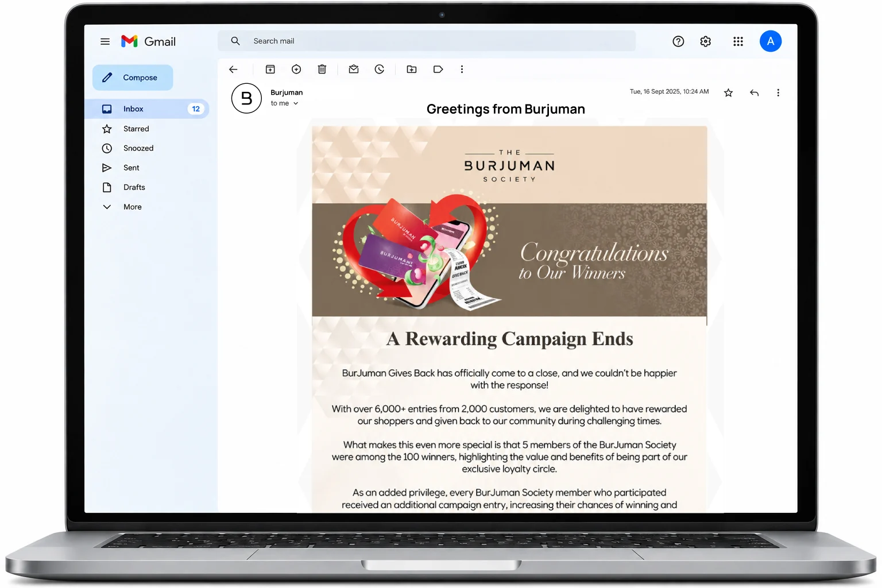Apply a label with the label icon
Screen dimensions: 882x588
tap(438, 69)
